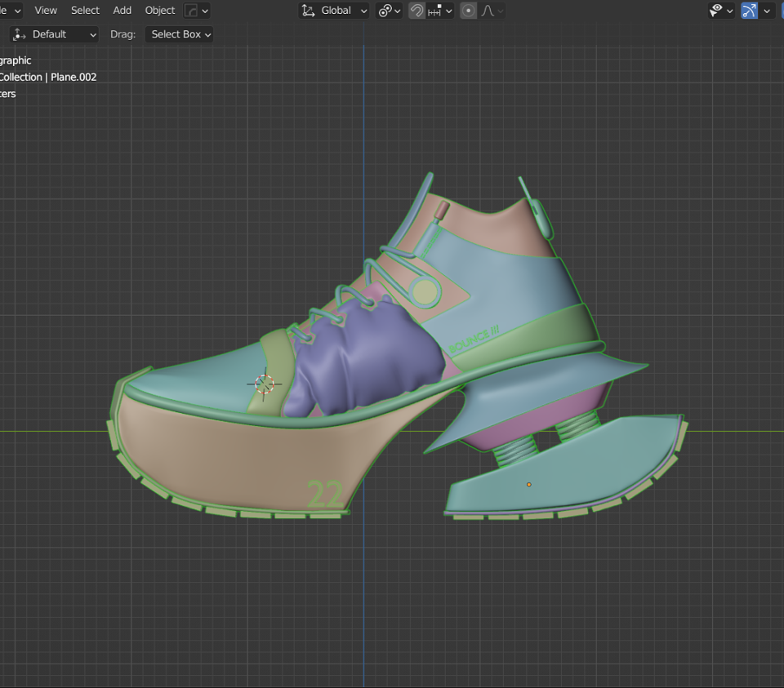Viewport: 784px width, 688px height.
Task: Open the pivot point selector
Action: click(389, 11)
